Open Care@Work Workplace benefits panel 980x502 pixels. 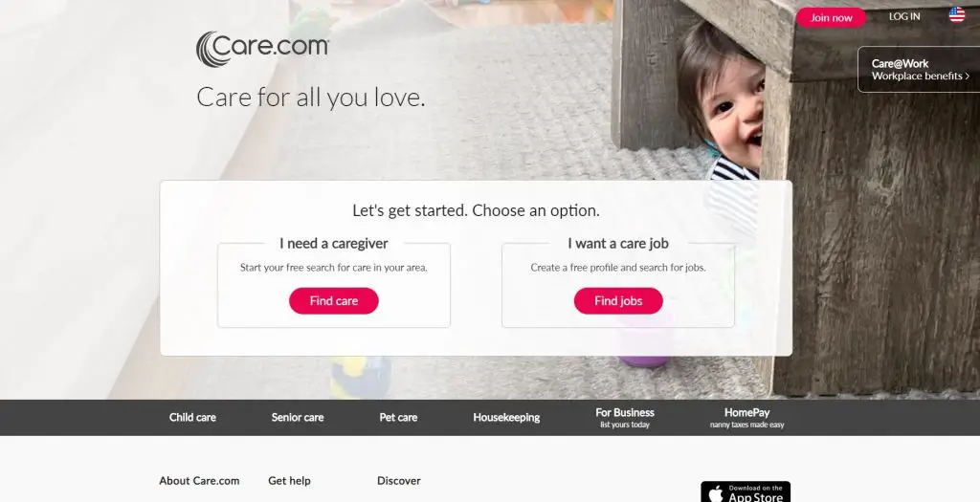coord(920,69)
